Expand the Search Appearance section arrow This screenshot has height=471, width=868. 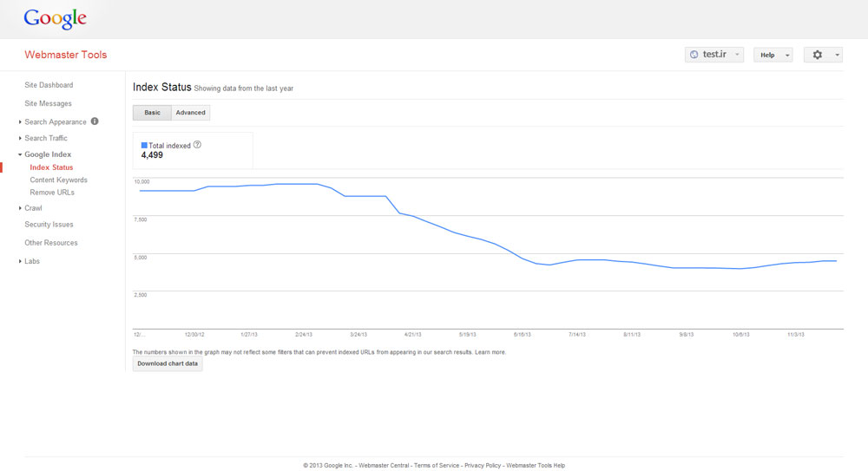click(x=20, y=121)
